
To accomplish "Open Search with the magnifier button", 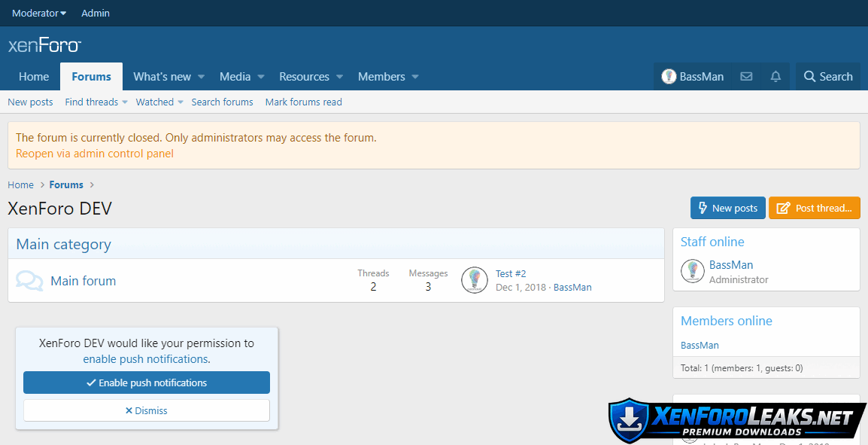I will coord(827,77).
